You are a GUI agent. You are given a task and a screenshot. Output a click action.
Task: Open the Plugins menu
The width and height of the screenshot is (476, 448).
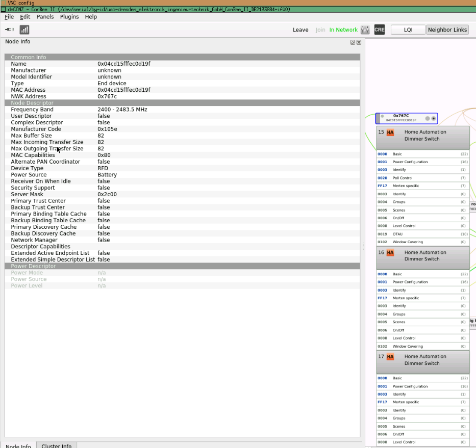click(x=69, y=17)
